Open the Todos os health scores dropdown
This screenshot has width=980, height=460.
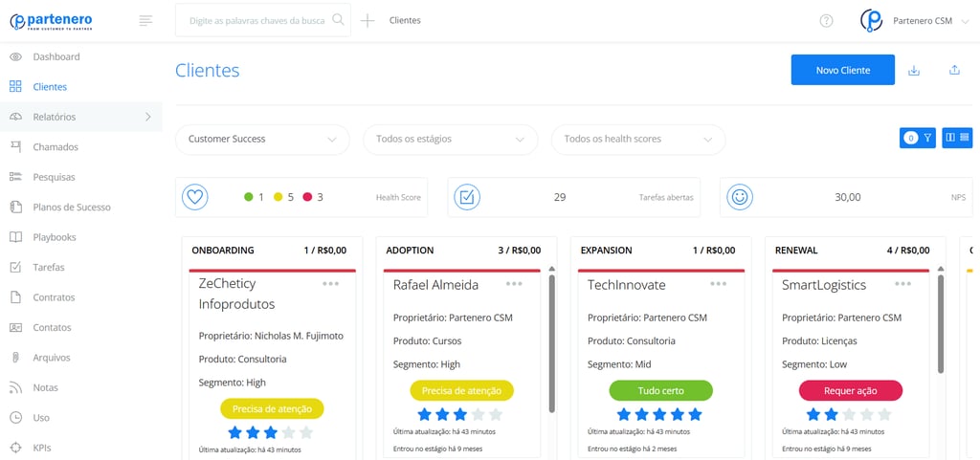pyautogui.click(x=638, y=140)
